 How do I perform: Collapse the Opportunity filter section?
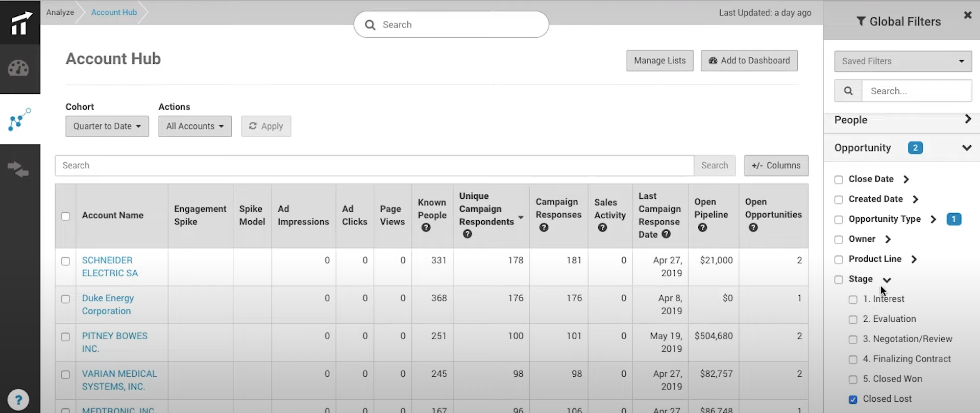click(x=967, y=148)
